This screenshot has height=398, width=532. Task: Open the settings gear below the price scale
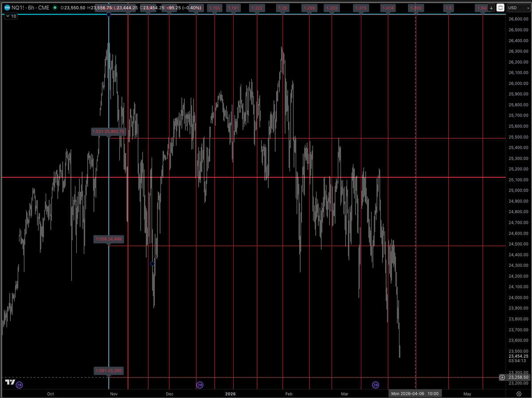pos(519,394)
